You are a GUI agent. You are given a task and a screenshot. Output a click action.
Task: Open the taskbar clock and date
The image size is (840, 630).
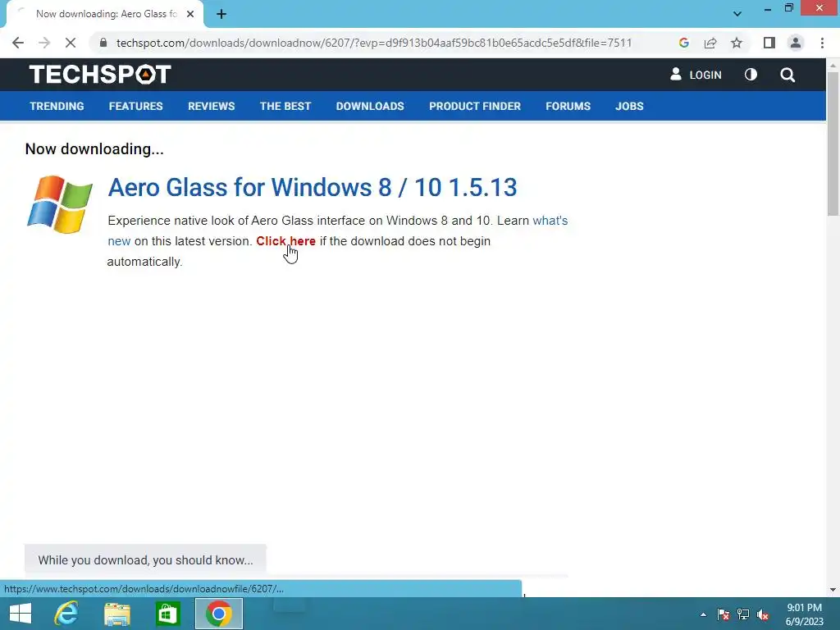pos(805,614)
